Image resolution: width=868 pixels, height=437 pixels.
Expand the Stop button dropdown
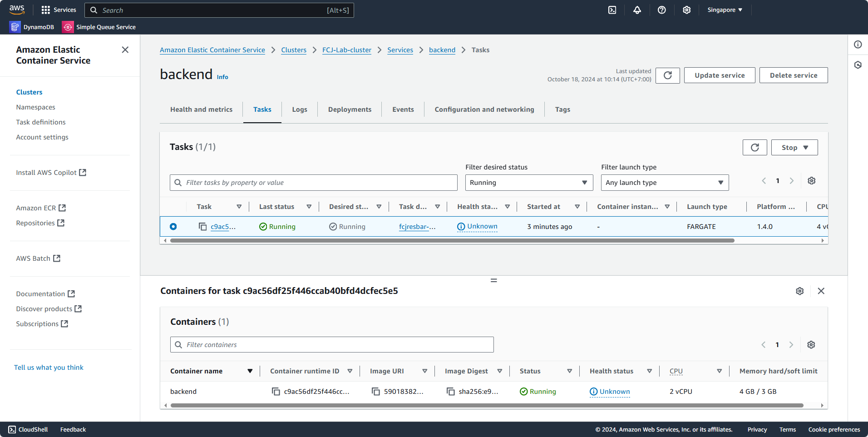click(x=794, y=147)
